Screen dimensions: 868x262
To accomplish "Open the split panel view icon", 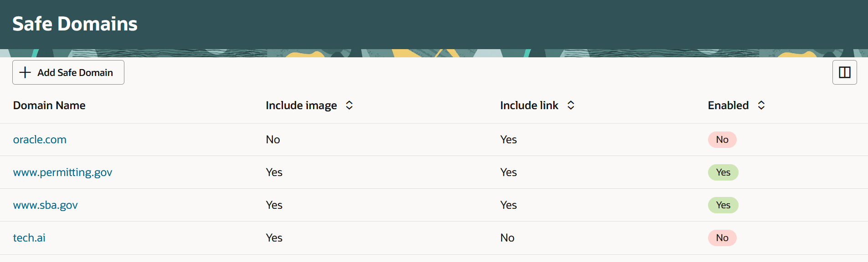I will (844, 72).
